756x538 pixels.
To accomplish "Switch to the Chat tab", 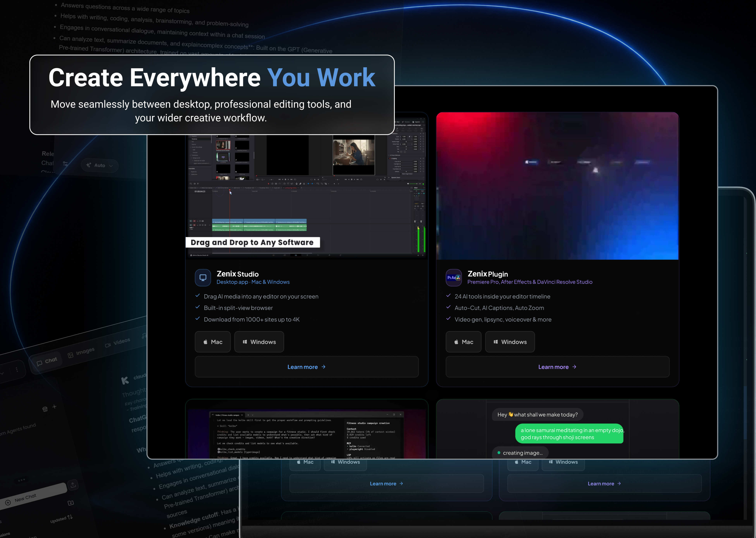I will click(47, 361).
